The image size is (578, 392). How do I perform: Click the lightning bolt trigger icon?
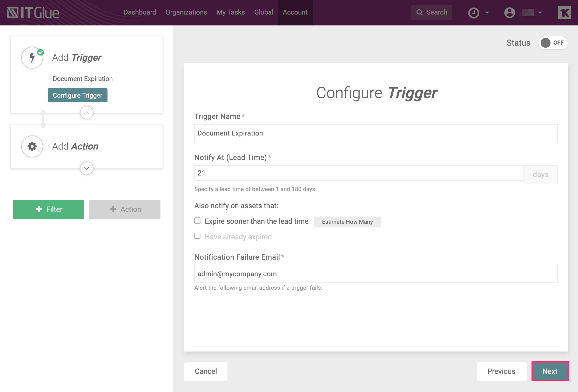[32, 58]
